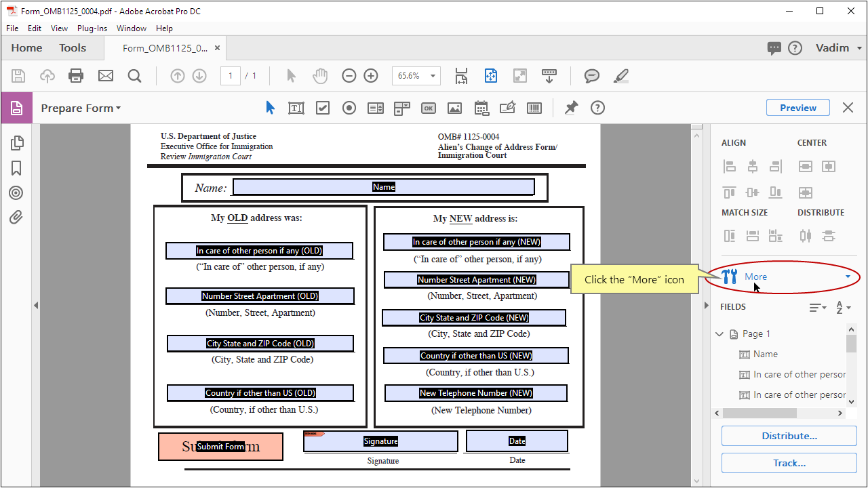Image resolution: width=868 pixels, height=488 pixels.
Task: Select the Add Image field tool
Action: [x=454, y=108]
